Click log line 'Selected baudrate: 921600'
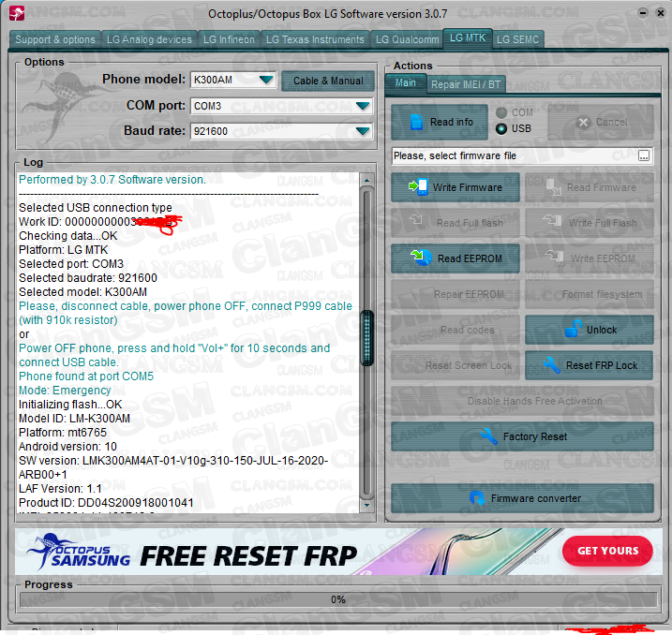Viewport: 672px width, 635px height. pos(88,277)
